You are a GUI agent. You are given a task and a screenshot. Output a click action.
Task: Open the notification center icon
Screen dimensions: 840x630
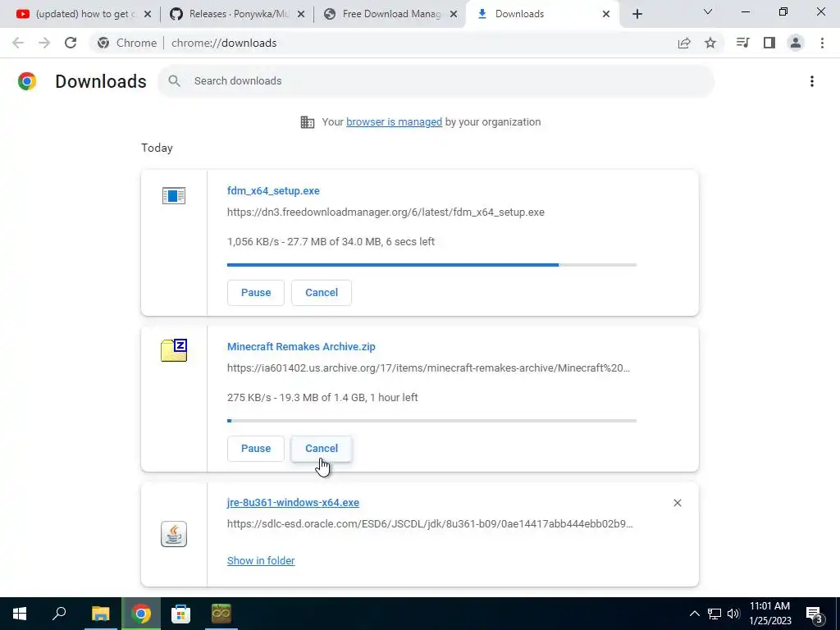coord(815,614)
